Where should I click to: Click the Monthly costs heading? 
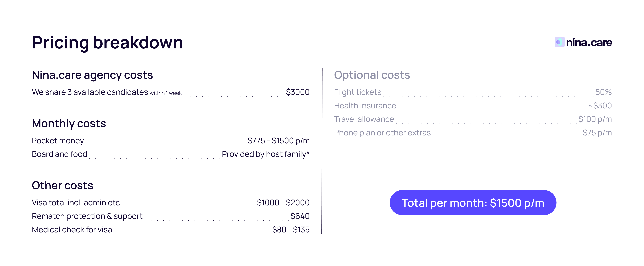click(69, 124)
